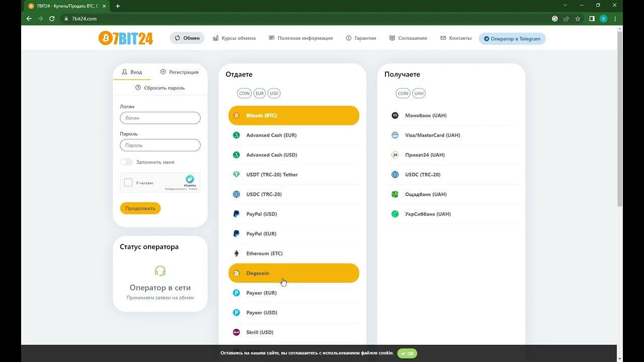Open the Chrome profile avatar

603,19
